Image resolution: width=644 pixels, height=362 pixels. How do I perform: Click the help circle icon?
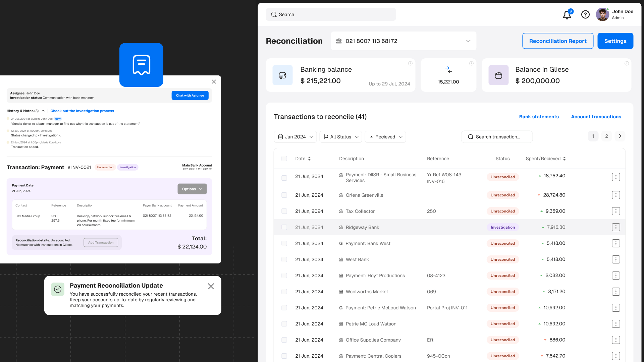(585, 14)
